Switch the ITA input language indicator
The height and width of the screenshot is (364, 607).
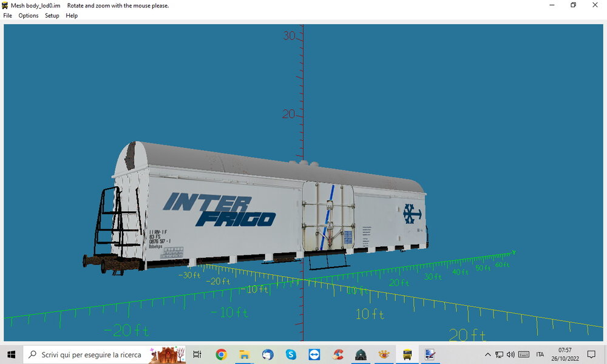(x=540, y=354)
